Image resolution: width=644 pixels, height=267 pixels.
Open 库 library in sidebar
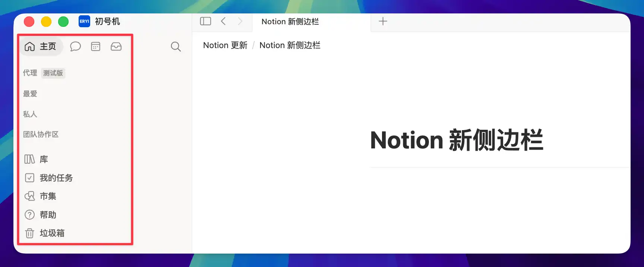(x=44, y=159)
